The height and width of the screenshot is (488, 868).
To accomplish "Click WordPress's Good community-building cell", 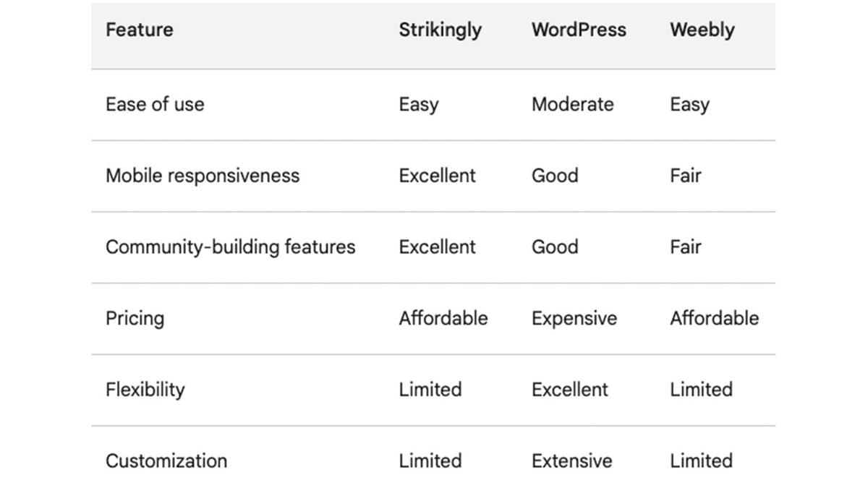I will (555, 247).
